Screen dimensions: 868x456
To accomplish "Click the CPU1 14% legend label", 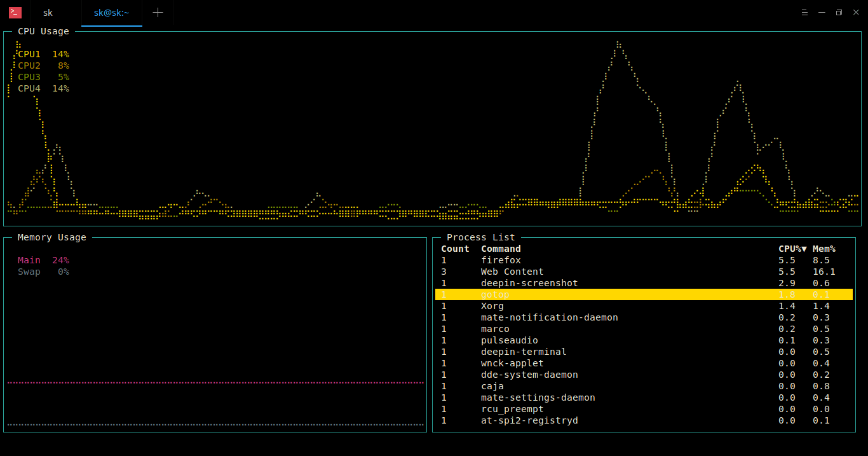I will 43,54.
